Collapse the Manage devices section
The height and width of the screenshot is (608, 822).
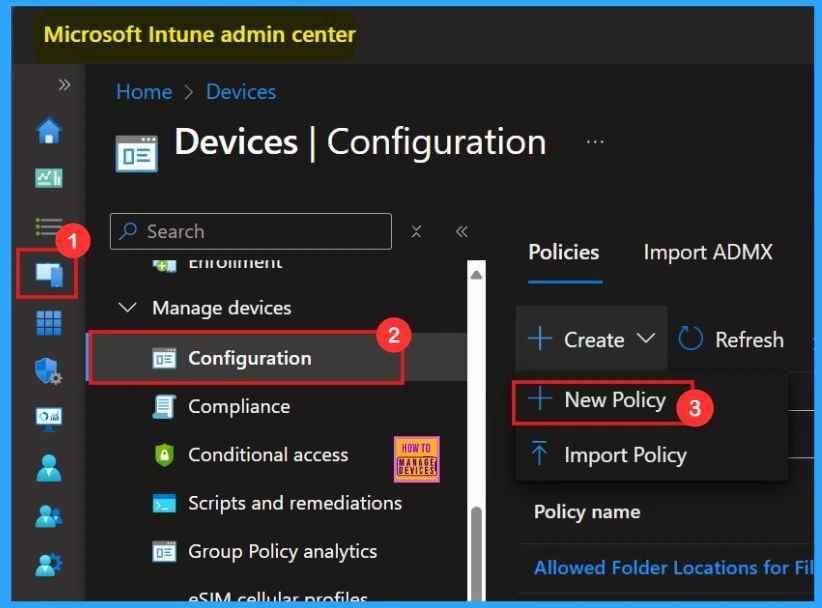click(127, 308)
